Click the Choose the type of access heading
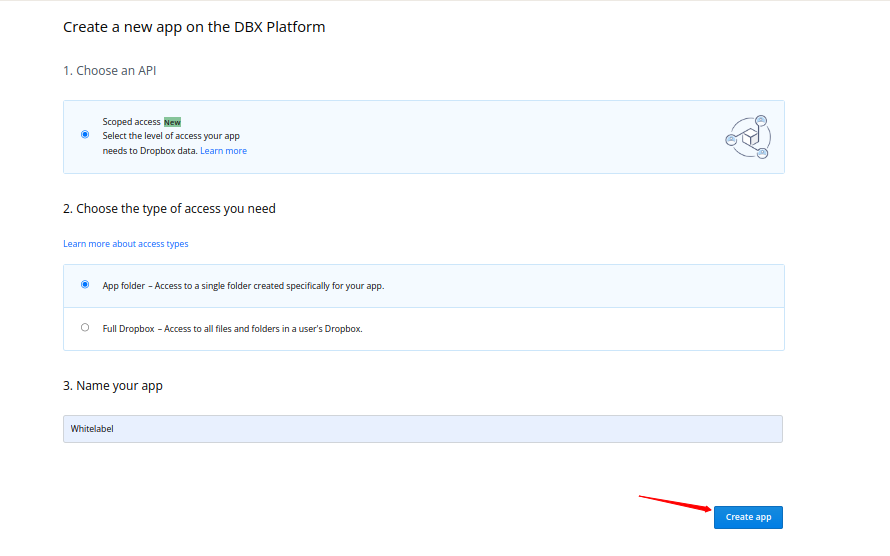Image resolution: width=890 pixels, height=556 pixels. coord(169,209)
